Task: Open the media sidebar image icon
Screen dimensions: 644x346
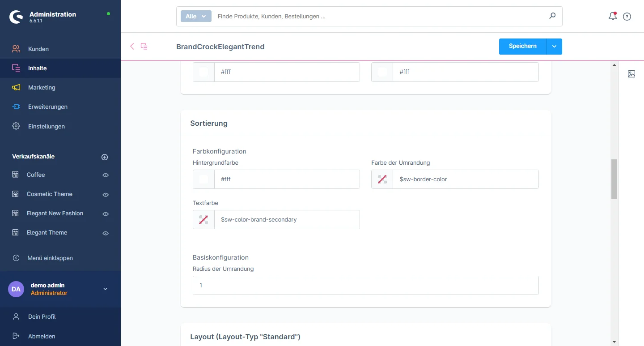Action: click(631, 74)
